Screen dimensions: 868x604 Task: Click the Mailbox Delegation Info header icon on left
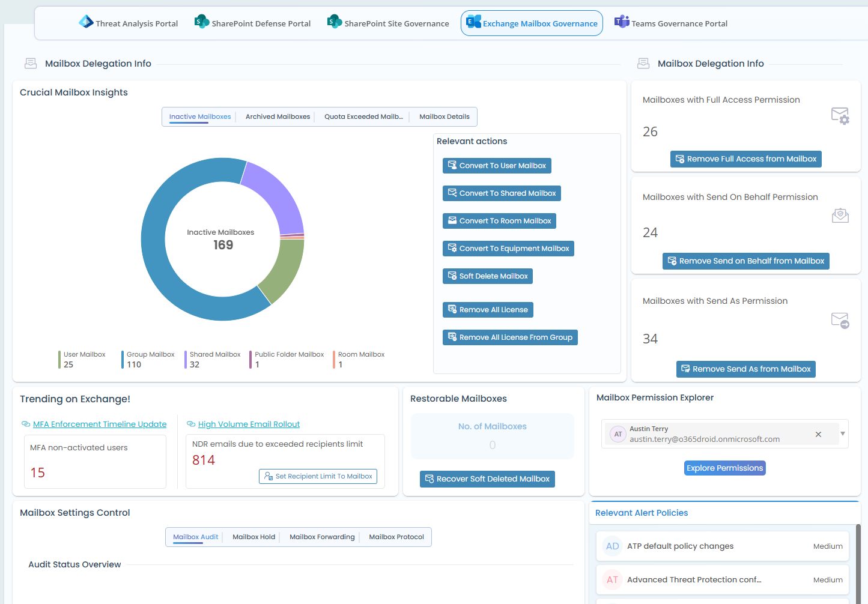coord(31,64)
